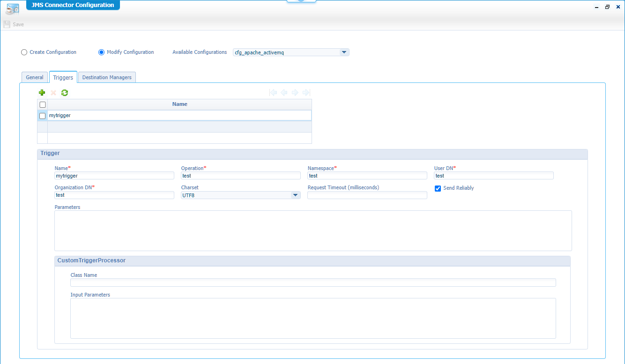Click the Save disk icon

tap(7, 24)
